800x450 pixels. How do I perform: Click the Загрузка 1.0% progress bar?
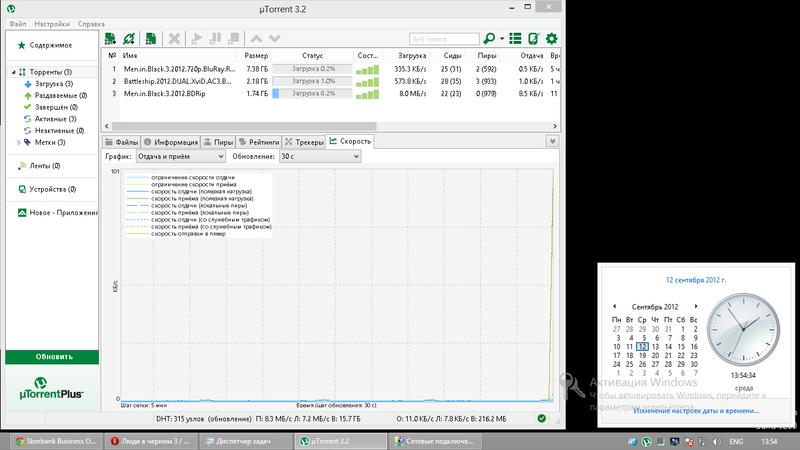312,81
